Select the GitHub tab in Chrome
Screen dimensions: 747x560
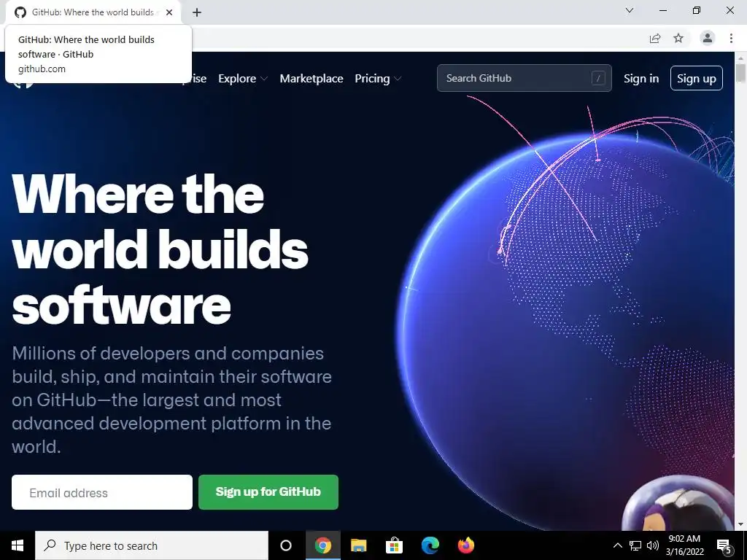point(93,12)
